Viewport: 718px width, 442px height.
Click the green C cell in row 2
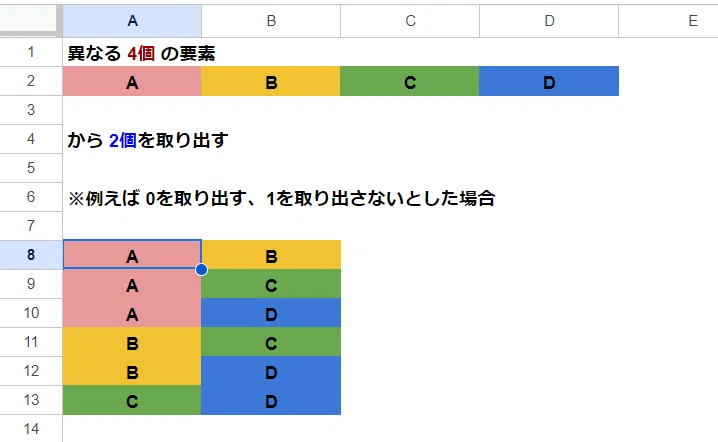coord(410,81)
